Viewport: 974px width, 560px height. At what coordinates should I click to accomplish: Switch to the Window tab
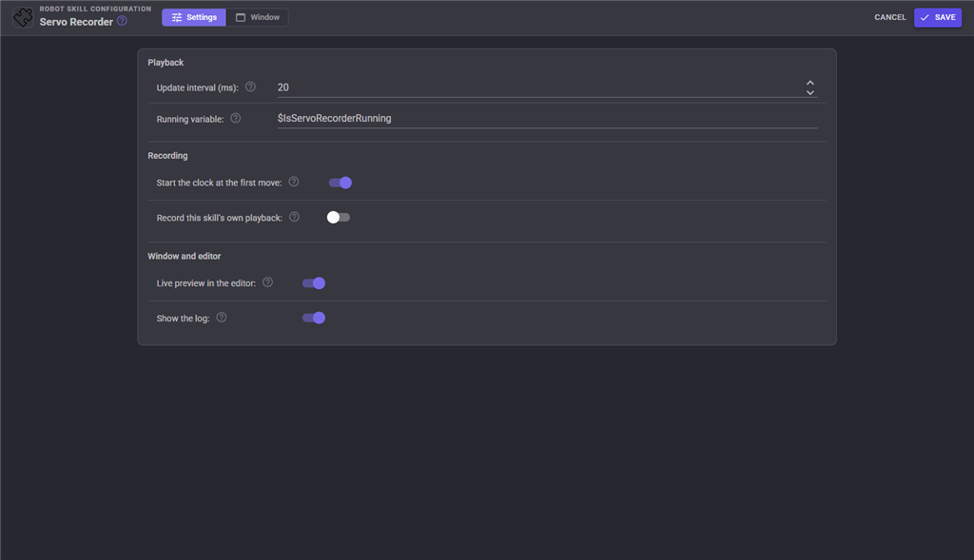pos(257,17)
